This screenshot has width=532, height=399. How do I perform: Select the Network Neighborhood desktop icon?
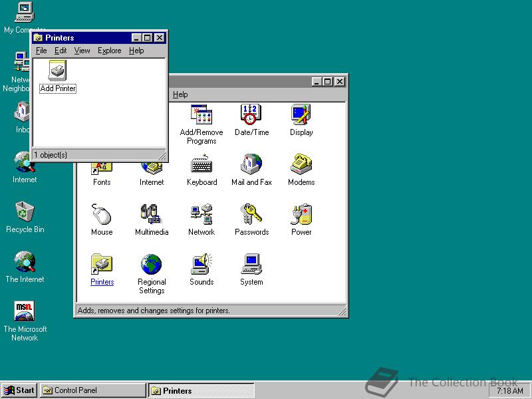(x=22, y=61)
